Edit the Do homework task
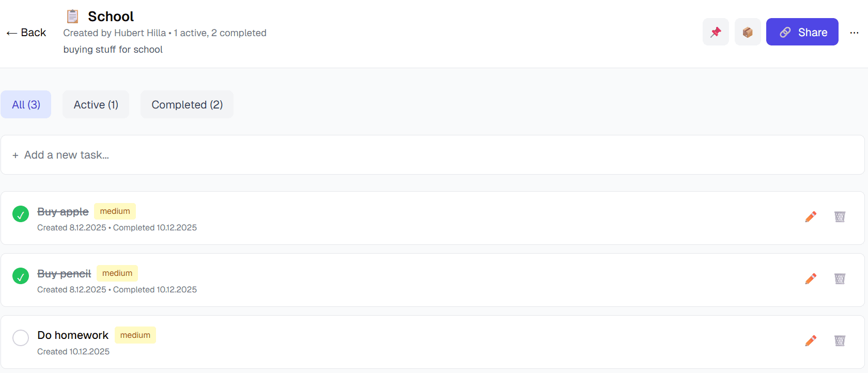The width and height of the screenshot is (868, 373). point(811,341)
